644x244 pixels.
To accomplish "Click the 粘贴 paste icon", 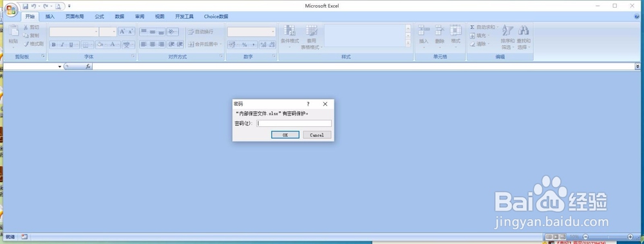I will 14,31.
